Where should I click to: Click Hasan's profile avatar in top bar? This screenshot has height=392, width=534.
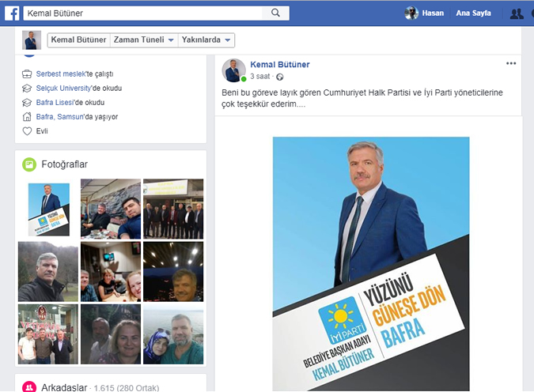tap(411, 13)
